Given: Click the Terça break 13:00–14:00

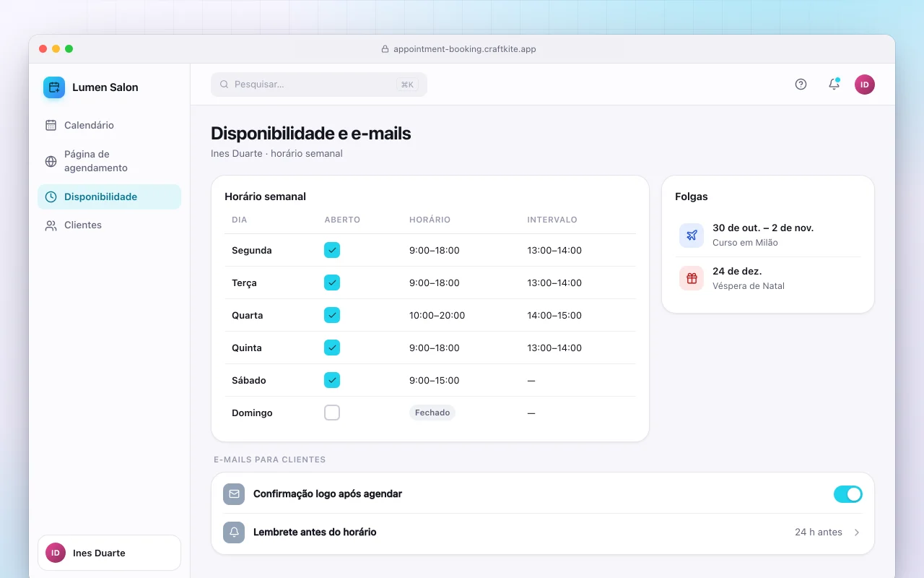Looking at the screenshot, I should click(554, 283).
